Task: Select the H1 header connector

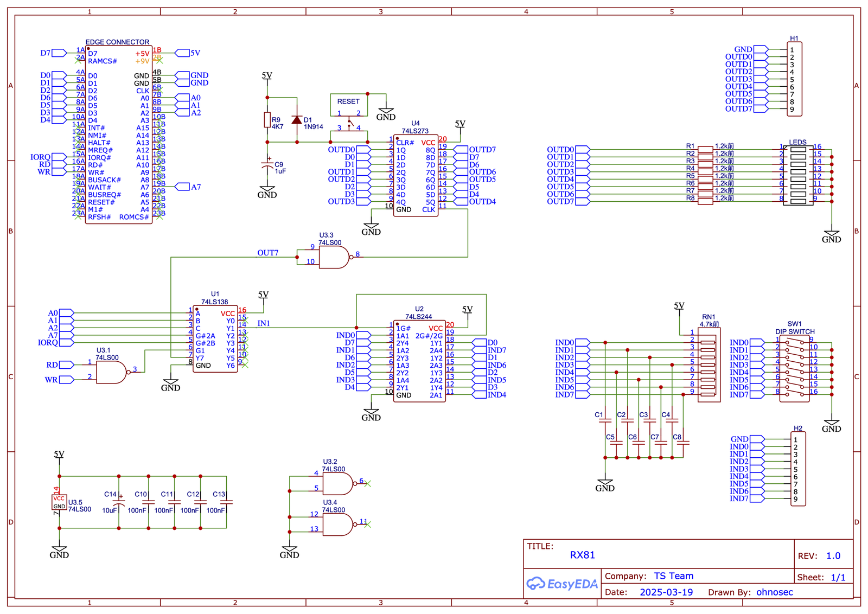Action: [x=794, y=79]
